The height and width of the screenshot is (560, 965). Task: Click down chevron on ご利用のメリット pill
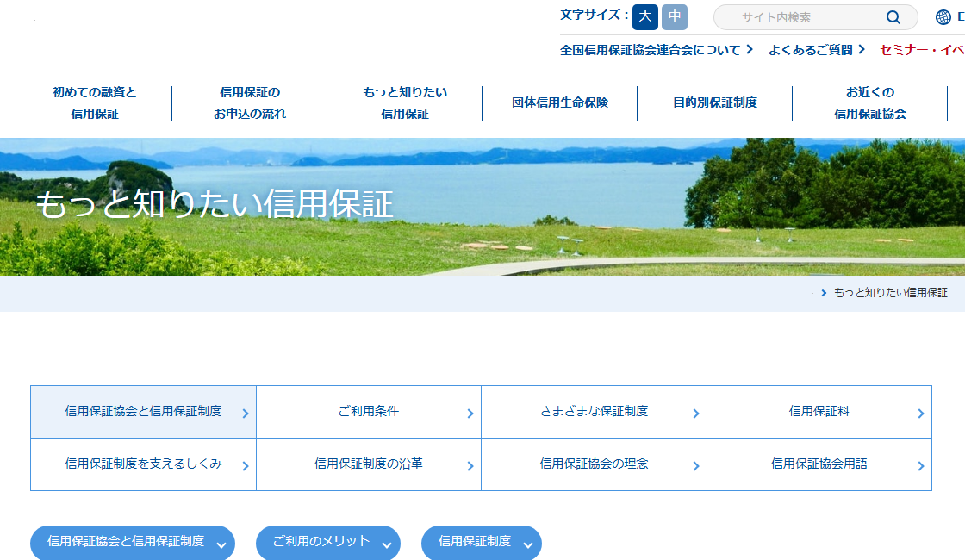387,545
